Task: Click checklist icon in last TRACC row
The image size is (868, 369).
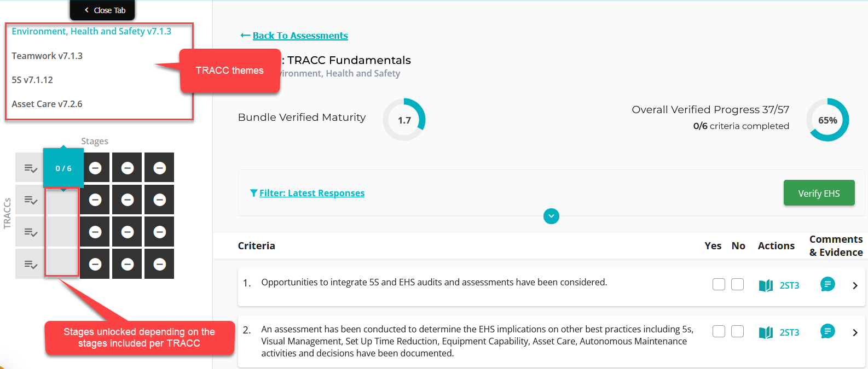Action: point(31,265)
